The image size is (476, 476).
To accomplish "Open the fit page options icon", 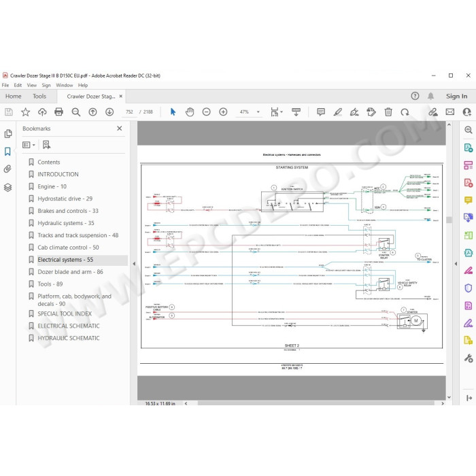I will click(276, 112).
